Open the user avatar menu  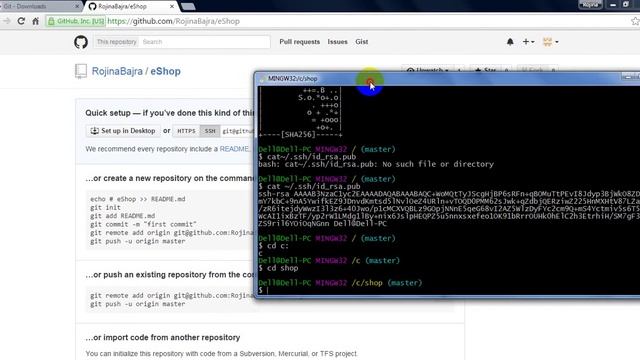coord(550,42)
